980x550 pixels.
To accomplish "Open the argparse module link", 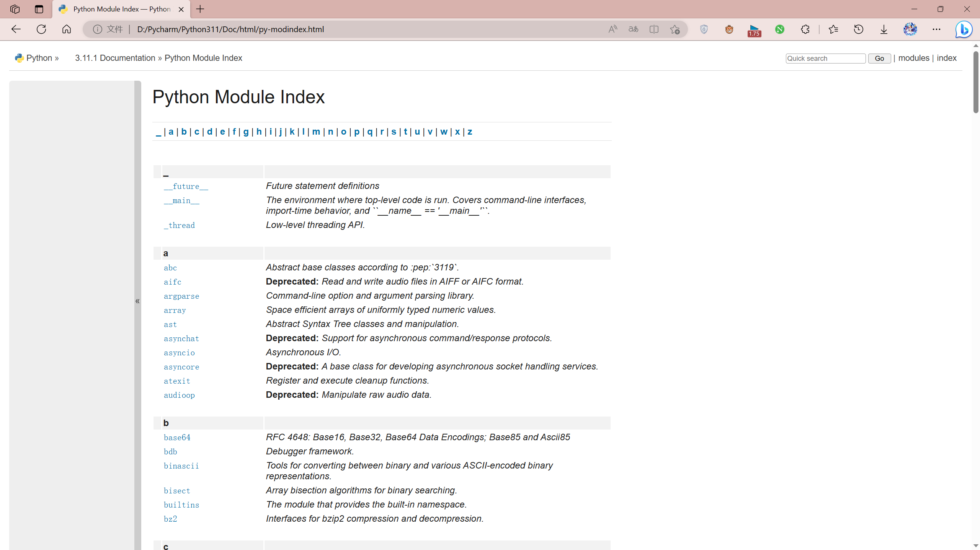I will [x=181, y=296].
